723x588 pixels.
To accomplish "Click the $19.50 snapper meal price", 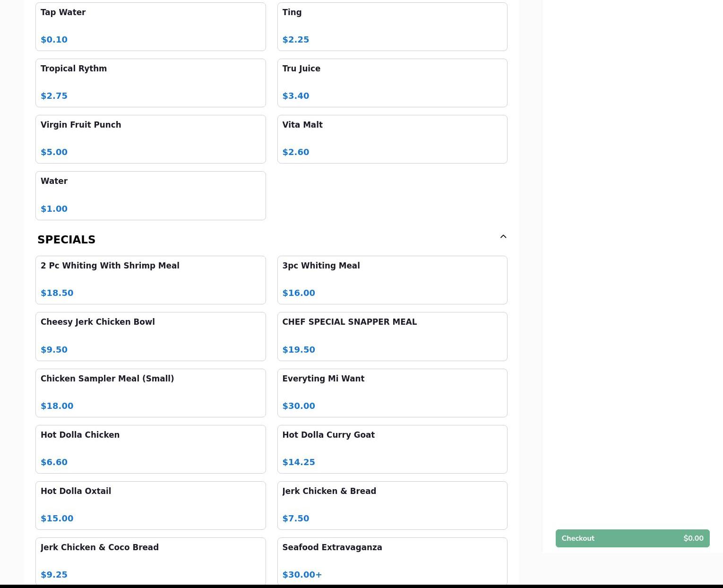I will tap(299, 350).
